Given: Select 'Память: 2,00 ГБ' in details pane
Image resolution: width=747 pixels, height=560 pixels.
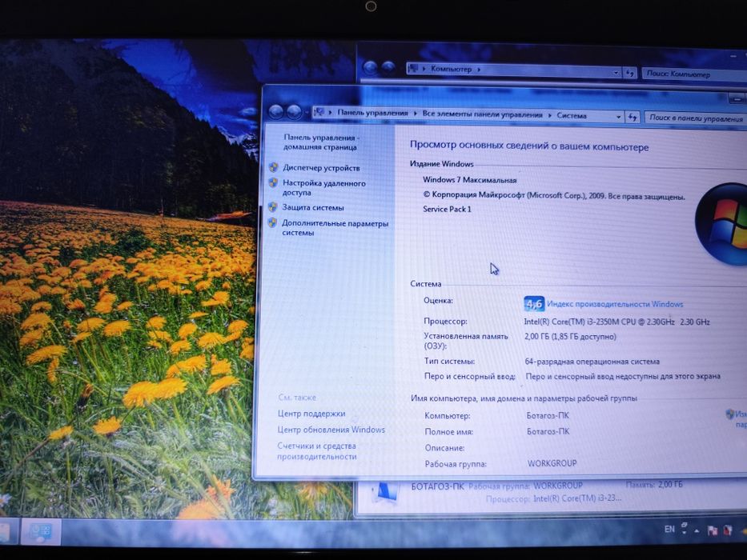Looking at the screenshot, I should 653,484.
